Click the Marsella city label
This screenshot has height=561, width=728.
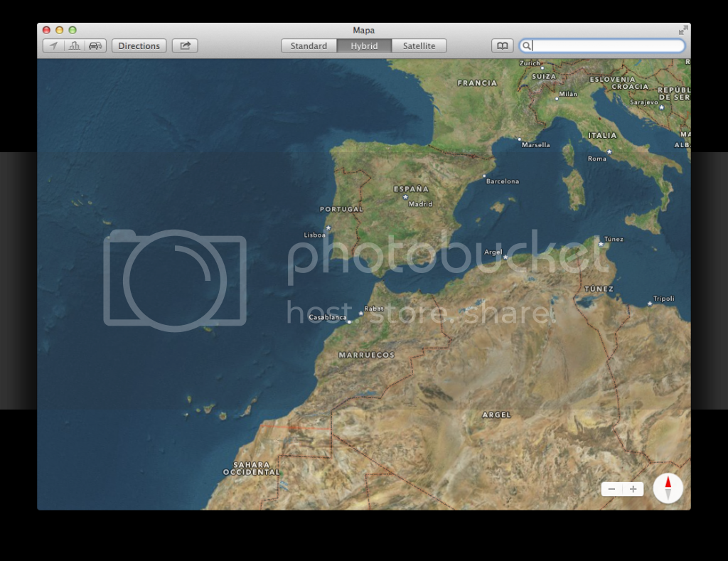(x=536, y=145)
